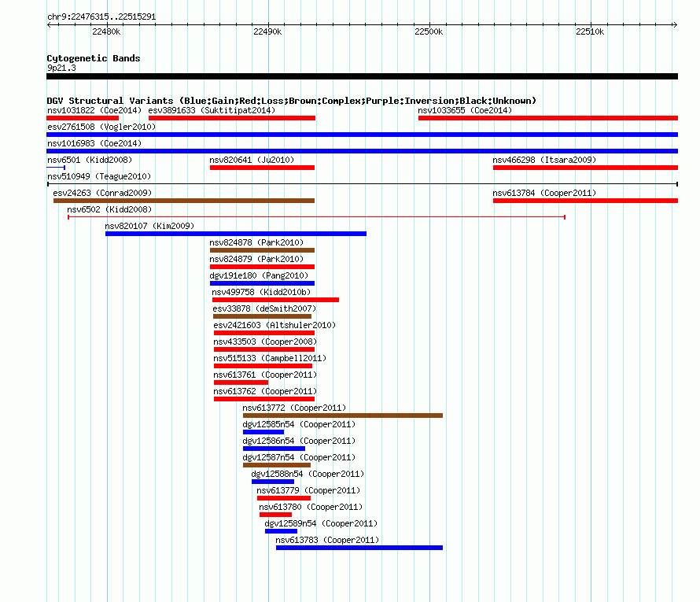The image size is (700, 602).
Task: Click the 22480k ruler tick label
Action: pos(106,31)
